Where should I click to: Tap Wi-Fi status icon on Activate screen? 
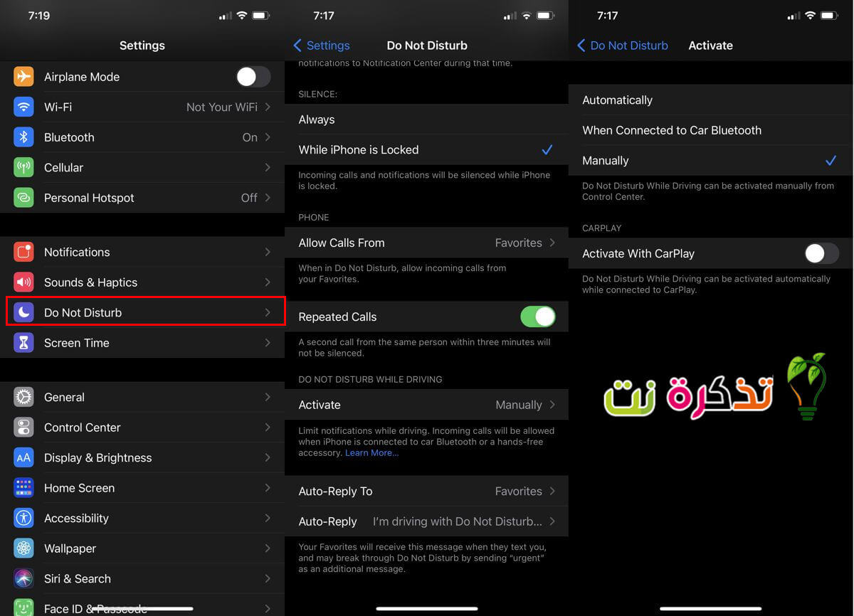[x=810, y=16]
